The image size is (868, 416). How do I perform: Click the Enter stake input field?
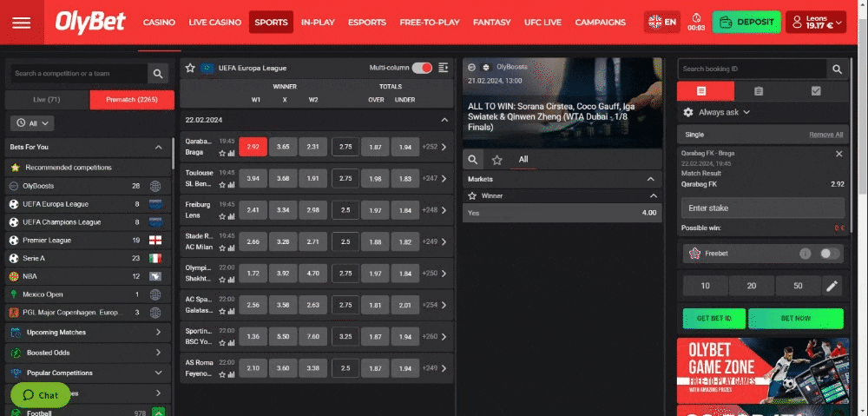[762, 208]
